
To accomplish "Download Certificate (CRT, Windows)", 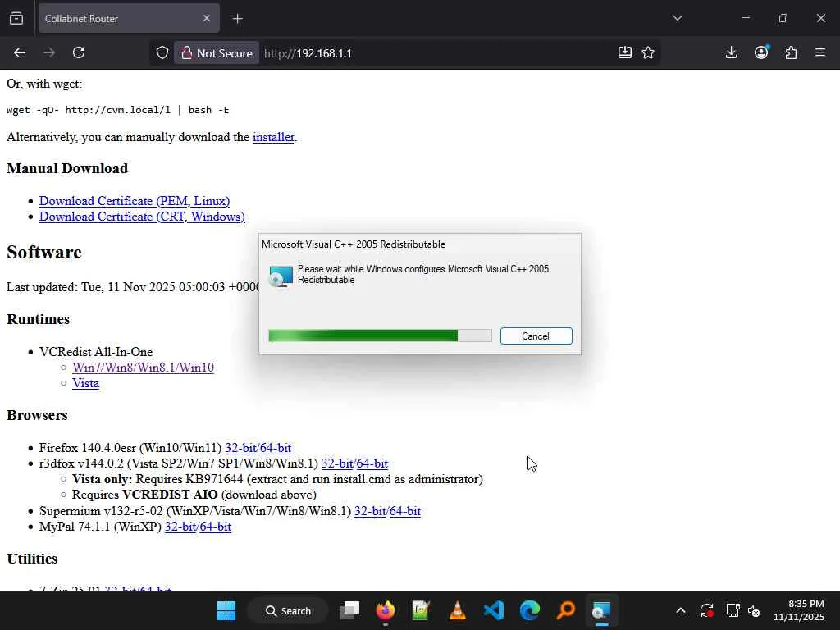I will pyautogui.click(x=142, y=217).
